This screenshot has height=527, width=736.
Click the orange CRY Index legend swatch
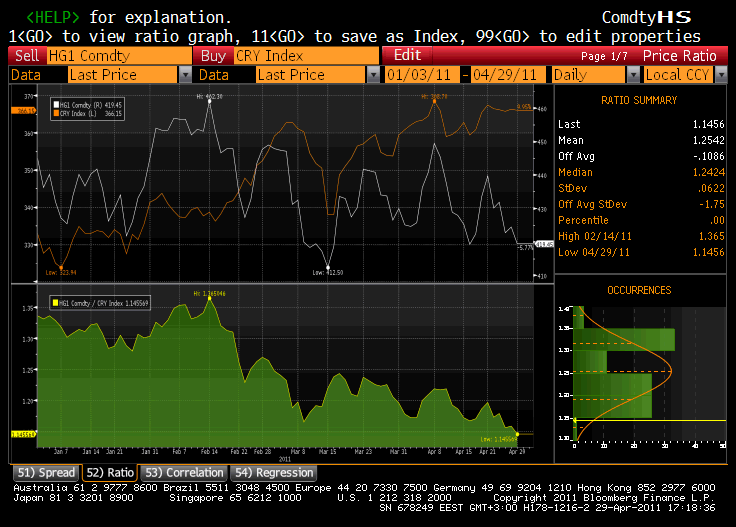56,114
